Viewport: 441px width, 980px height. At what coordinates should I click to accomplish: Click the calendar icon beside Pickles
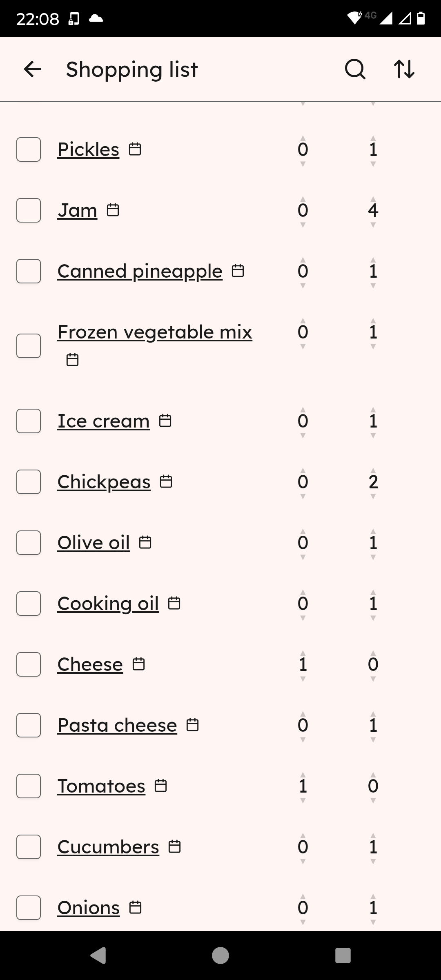coord(135,149)
